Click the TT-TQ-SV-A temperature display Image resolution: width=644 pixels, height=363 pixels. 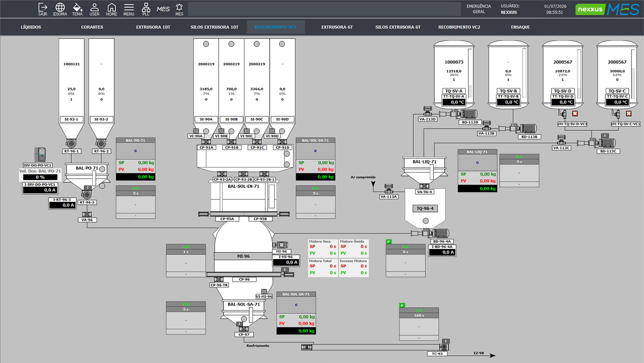[x=454, y=102]
